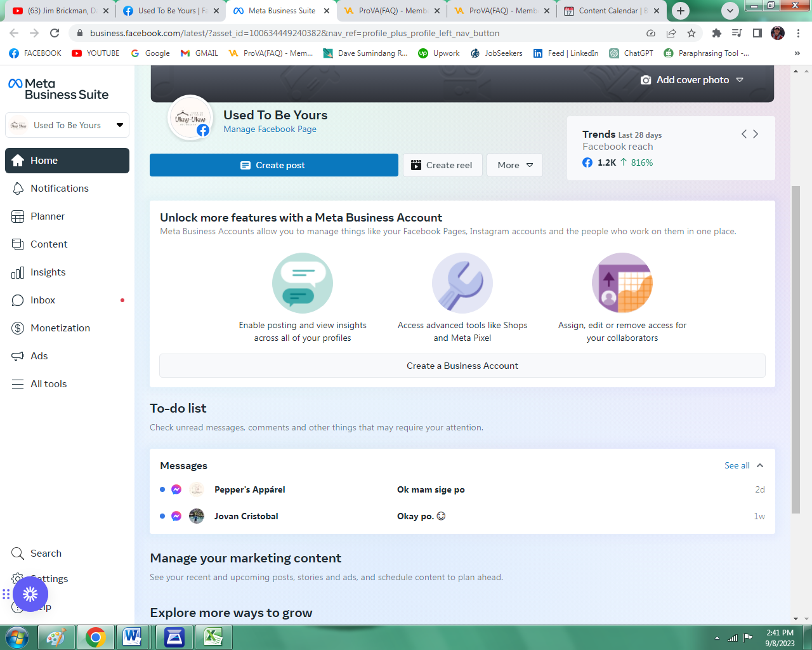Toggle the Chrome side panel

tap(757, 33)
